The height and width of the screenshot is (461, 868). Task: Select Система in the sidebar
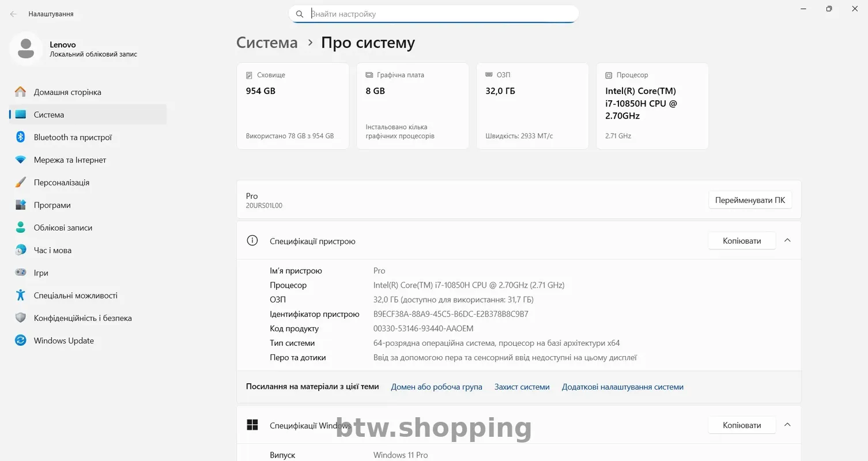tap(49, 115)
